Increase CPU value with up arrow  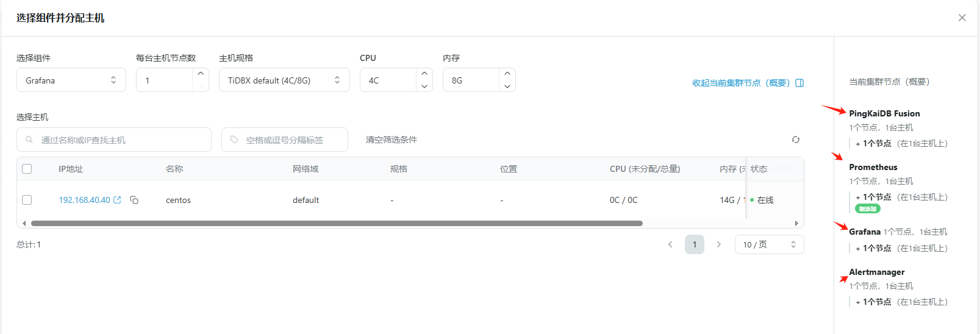coord(424,74)
